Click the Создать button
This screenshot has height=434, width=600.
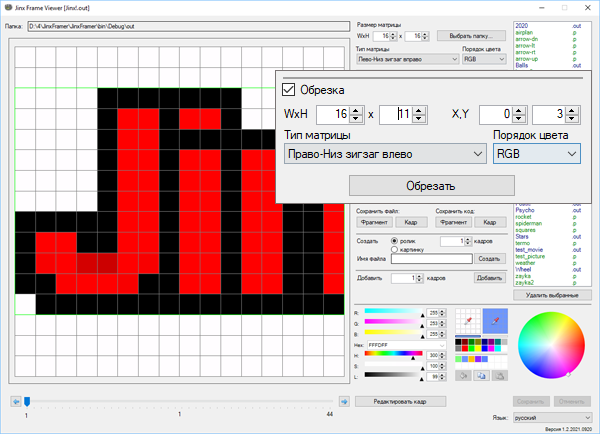click(489, 259)
